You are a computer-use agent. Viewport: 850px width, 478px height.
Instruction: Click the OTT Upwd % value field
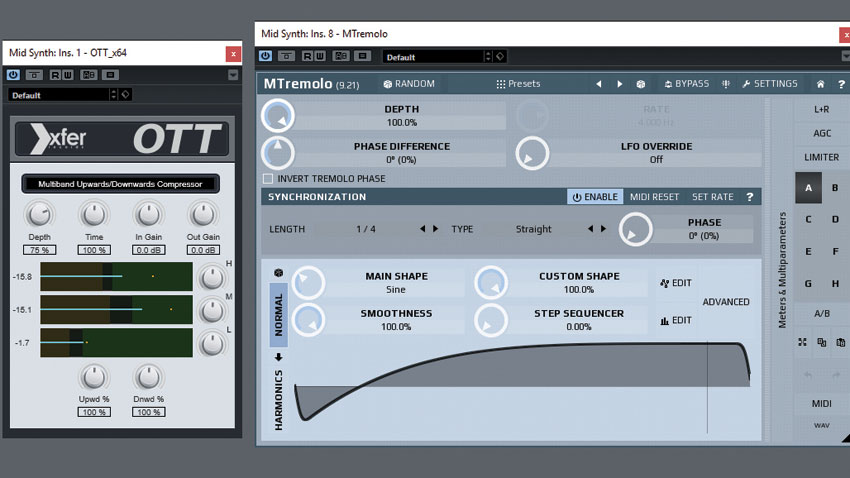pyautogui.click(x=94, y=412)
